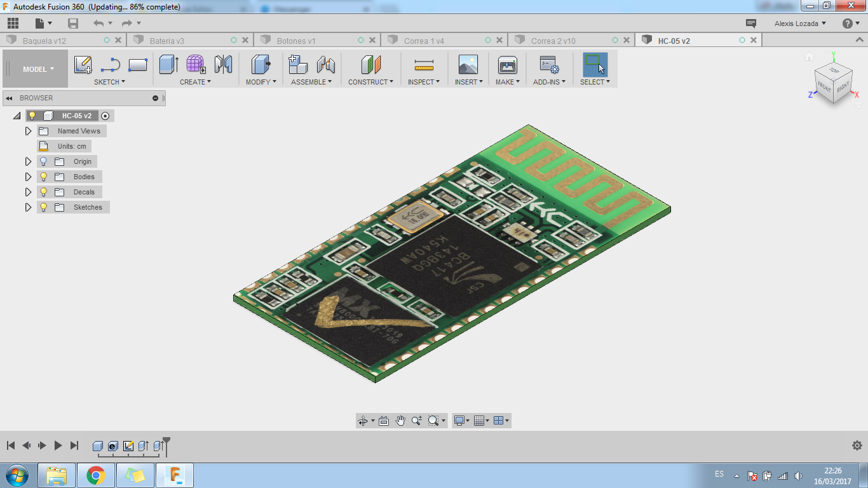Expand the Named Views tree item
Screen dimensions: 868x488
pos(28,130)
